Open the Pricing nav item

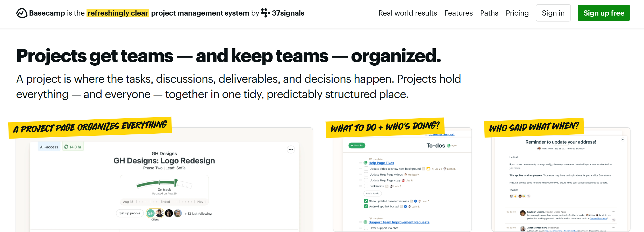(517, 13)
